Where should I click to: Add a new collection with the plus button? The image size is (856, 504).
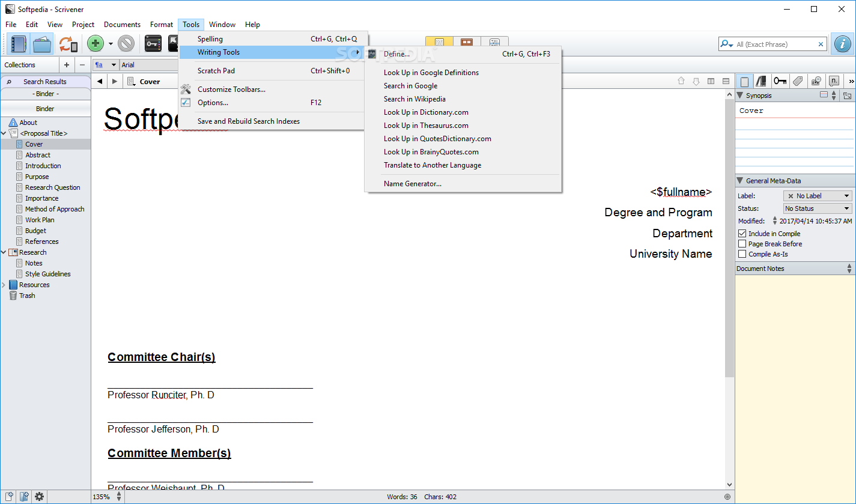coord(67,65)
